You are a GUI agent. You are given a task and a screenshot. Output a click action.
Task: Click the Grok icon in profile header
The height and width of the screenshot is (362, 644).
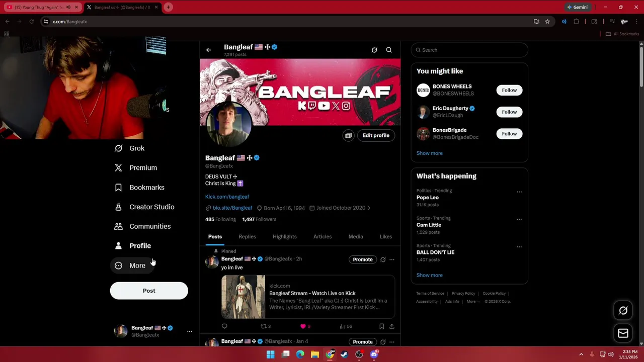pyautogui.click(x=374, y=50)
